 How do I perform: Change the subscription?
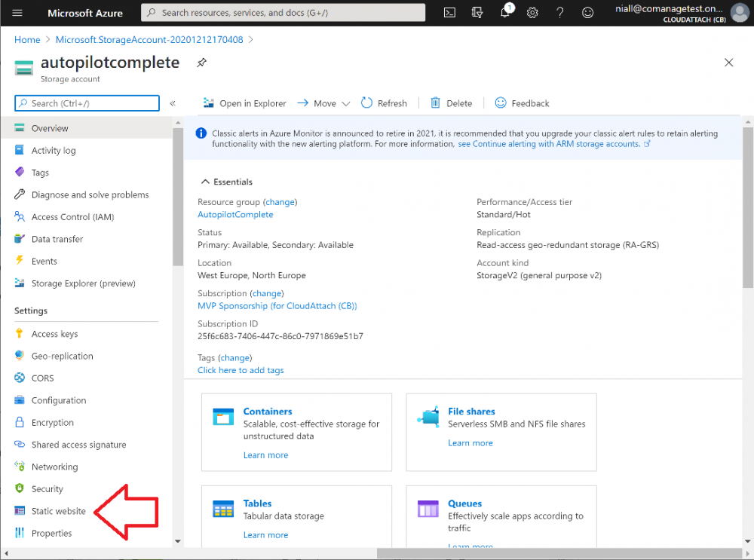coord(267,293)
